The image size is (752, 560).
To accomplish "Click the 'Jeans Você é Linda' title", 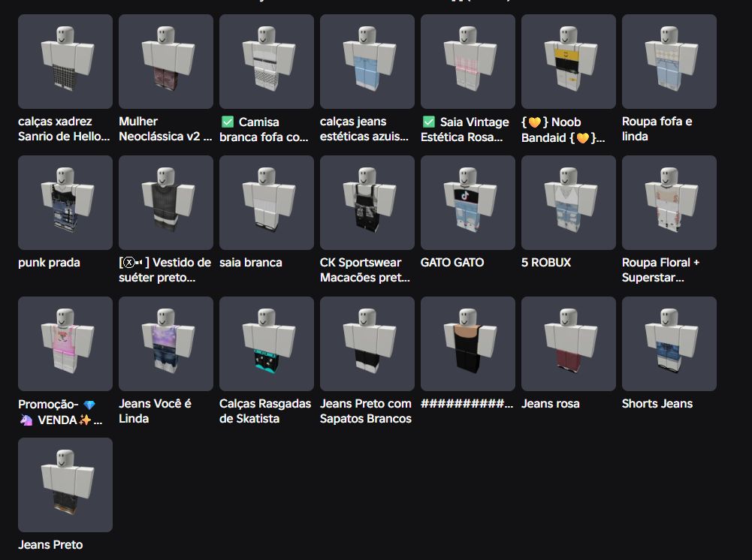I will click(x=155, y=411).
